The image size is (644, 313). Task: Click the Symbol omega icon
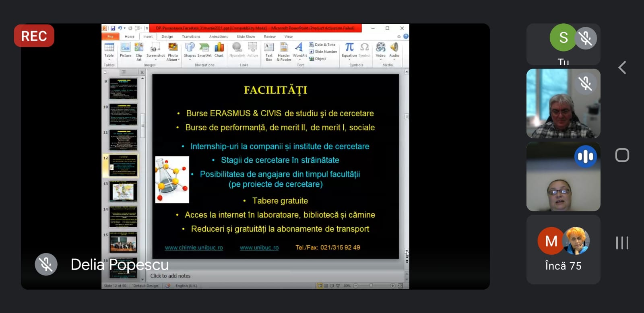pos(364,47)
